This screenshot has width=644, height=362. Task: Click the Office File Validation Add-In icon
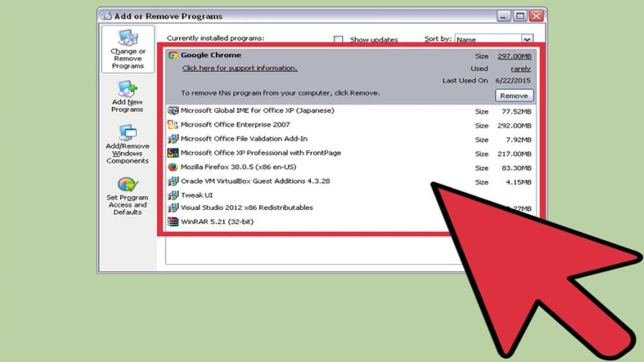click(x=173, y=139)
